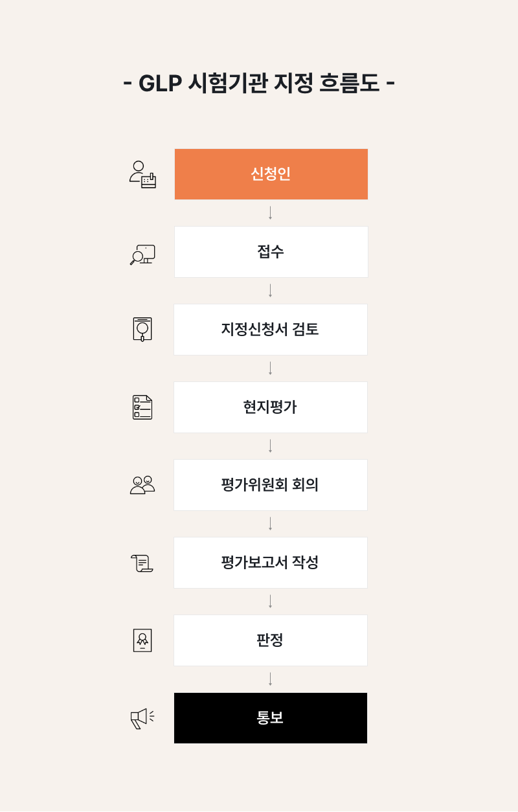Click the megaphone icon beside 통보
The width and height of the screenshot is (518, 812).
[x=142, y=718]
